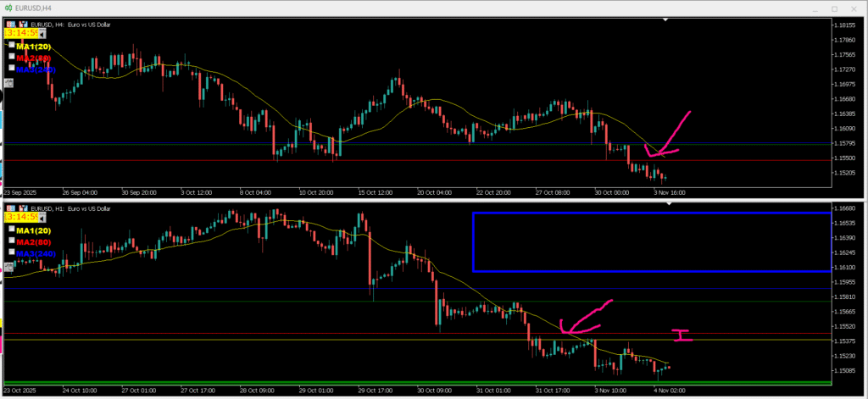The height and width of the screenshot is (399, 868).
Task: Toggle the MA1(20) checkbox in the H1 chart
Action: point(12,229)
